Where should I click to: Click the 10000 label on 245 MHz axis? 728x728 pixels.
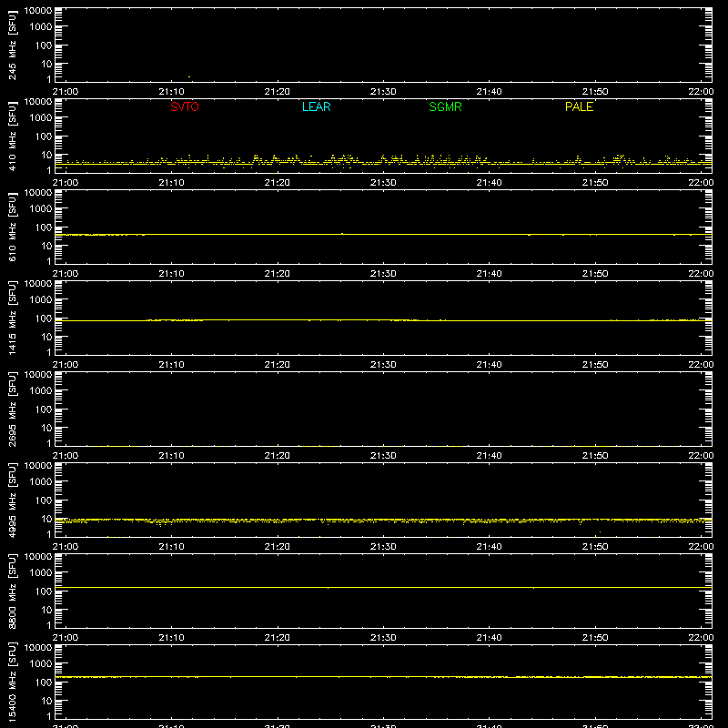pos(38,11)
